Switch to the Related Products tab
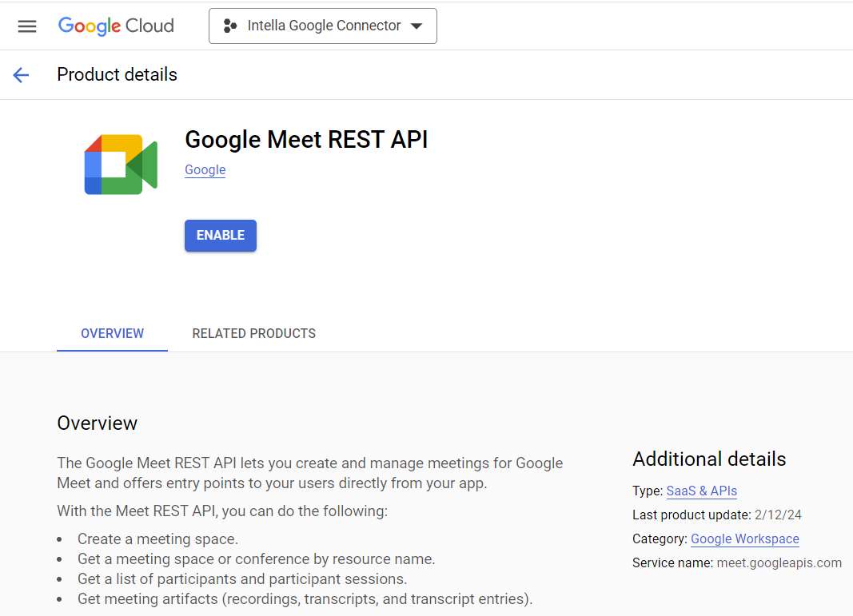Screen dimensions: 853x616 pyautogui.click(x=254, y=333)
